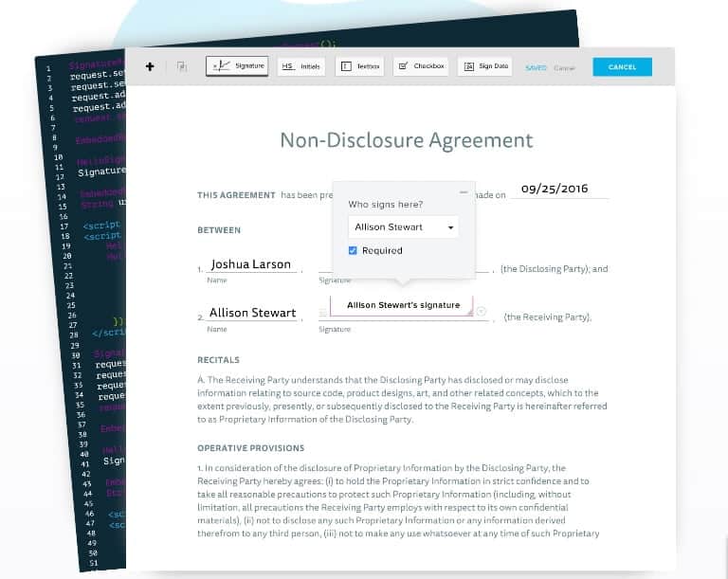Click Allison Stewart's signature field
This screenshot has height=579, width=728.
(403, 305)
